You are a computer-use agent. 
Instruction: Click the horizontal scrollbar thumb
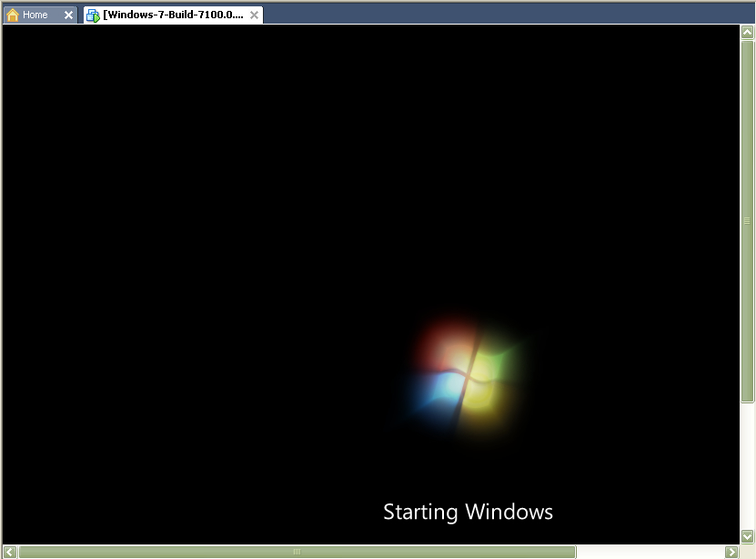point(297,552)
